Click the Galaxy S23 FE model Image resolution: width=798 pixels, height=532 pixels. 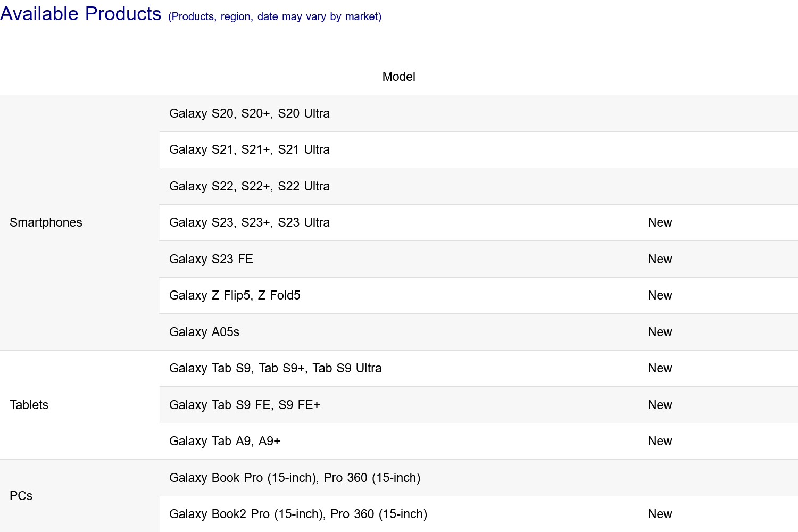[x=211, y=259]
